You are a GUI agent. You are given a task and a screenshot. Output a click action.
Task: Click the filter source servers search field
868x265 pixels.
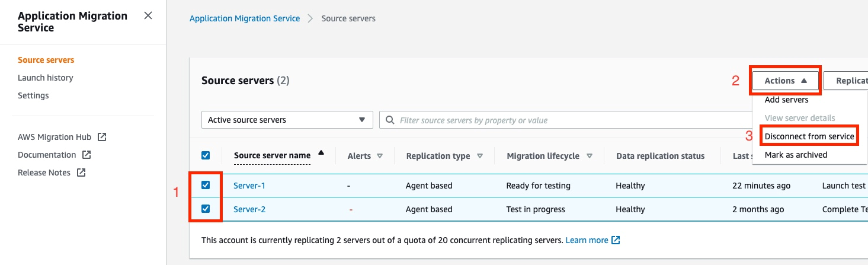coord(563,120)
